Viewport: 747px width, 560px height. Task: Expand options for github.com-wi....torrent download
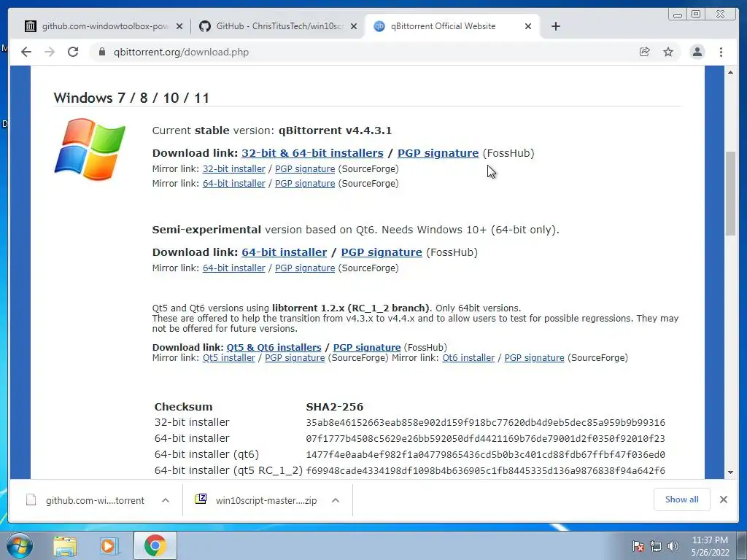[x=166, y=500]
